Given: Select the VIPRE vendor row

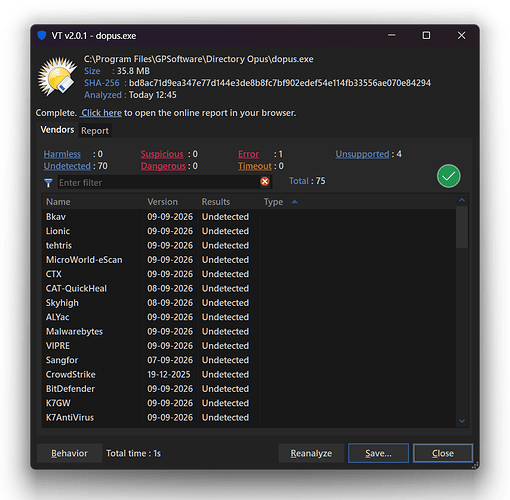Looking at the screenshot, I should tap(249, 346).
